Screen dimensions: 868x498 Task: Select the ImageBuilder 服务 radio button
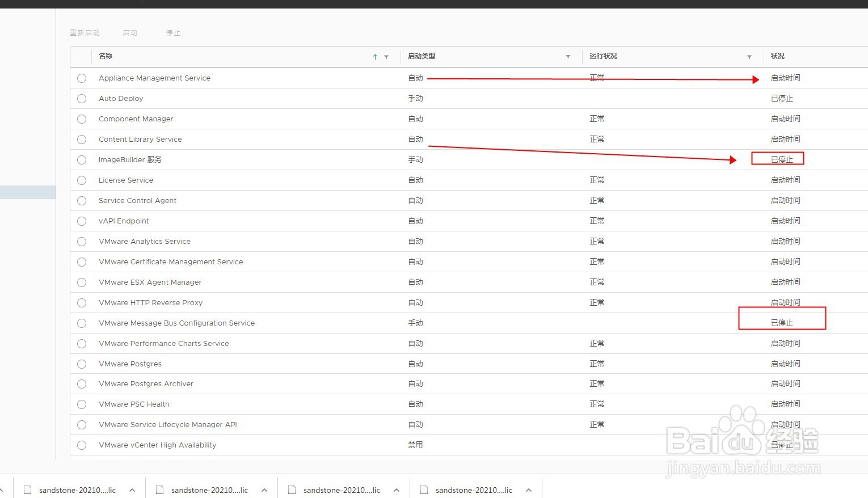(82, 160)
